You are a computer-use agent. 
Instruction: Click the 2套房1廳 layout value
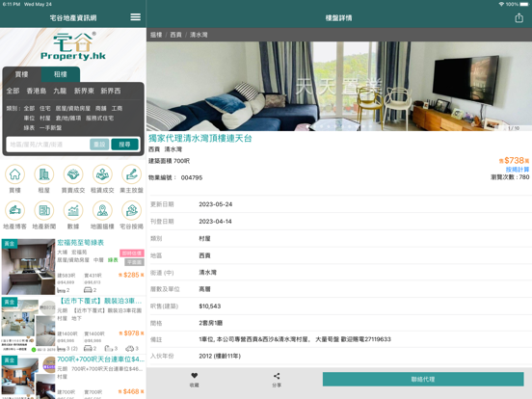[211, 323]
